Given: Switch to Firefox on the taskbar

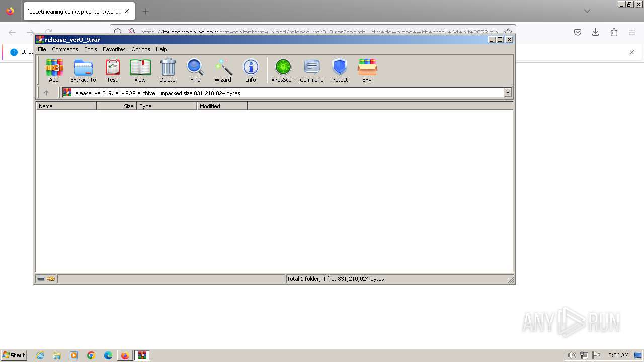Looking at the screenshot, I should point(125,355).
